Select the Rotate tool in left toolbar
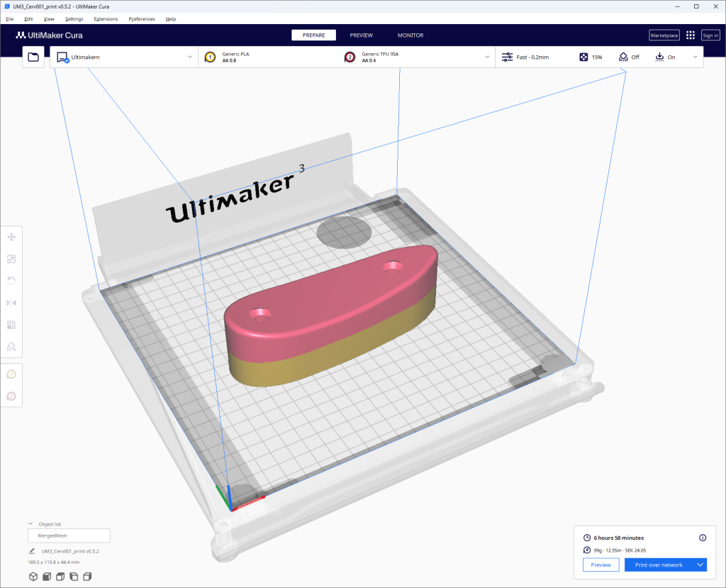This screenshot has height=588, width=726. coord(11,281)
